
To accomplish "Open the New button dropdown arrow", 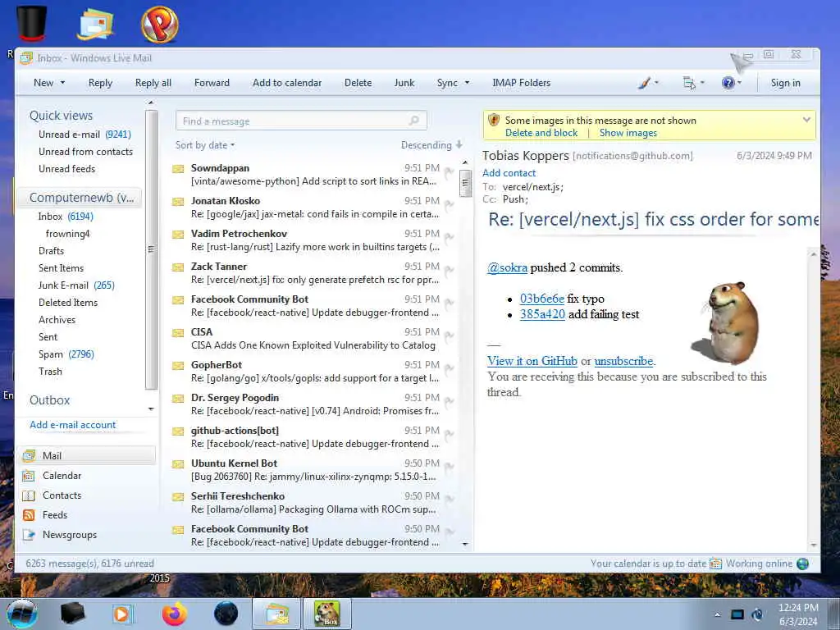I will (62, 83).
